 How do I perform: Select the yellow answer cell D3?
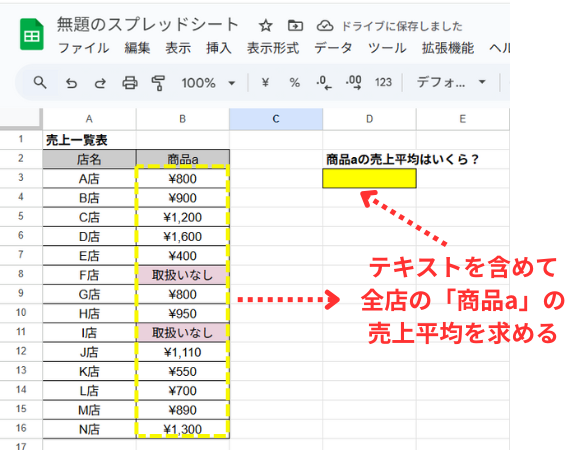click(369, 178)
